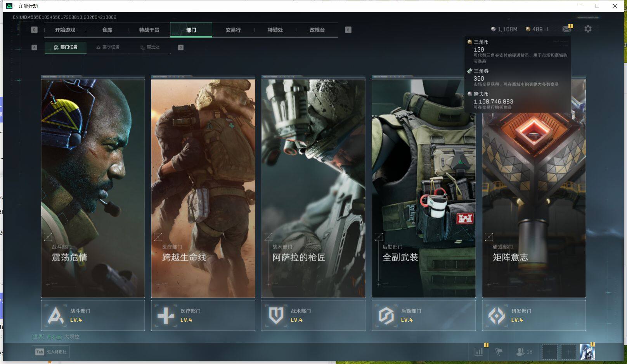This screenshot has width=627, height=364.
Task: Open the 军需处 sub-tab
Action: pyautogui.click(x=150, y=47)
